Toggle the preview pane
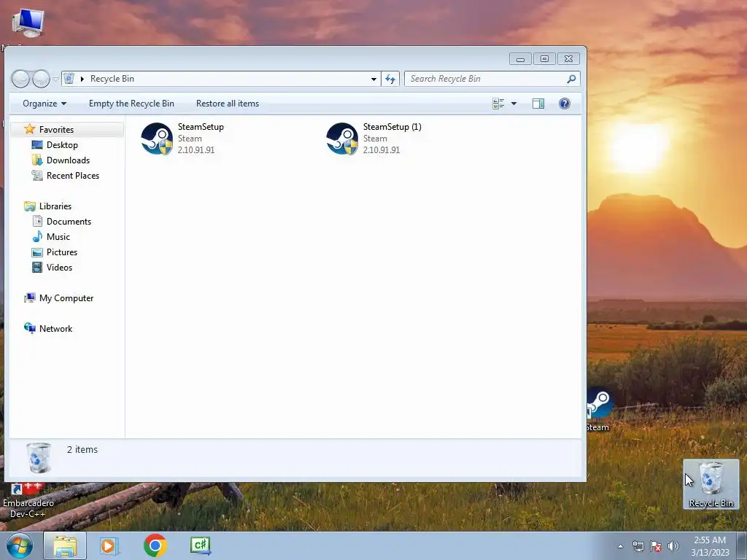The width and height of the screenshot is (747, 560). 538,104
